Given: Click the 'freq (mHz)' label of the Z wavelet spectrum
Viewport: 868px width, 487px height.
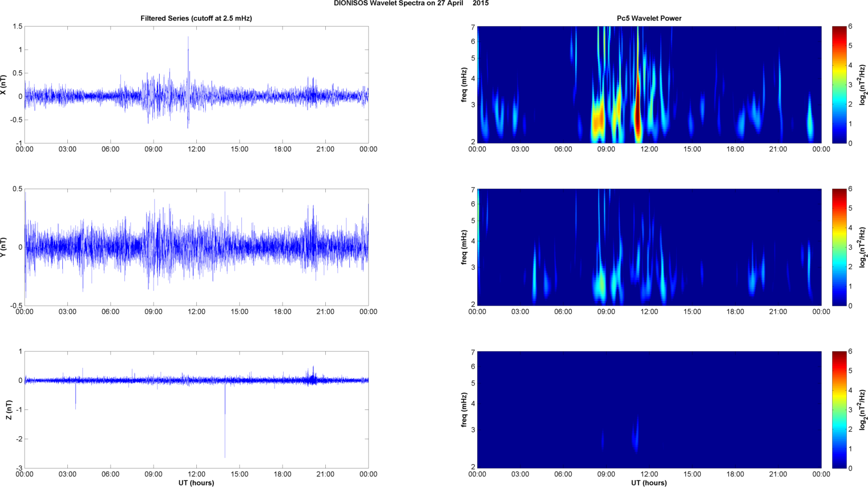Looking at the screenshot, I should coord(465,409).
